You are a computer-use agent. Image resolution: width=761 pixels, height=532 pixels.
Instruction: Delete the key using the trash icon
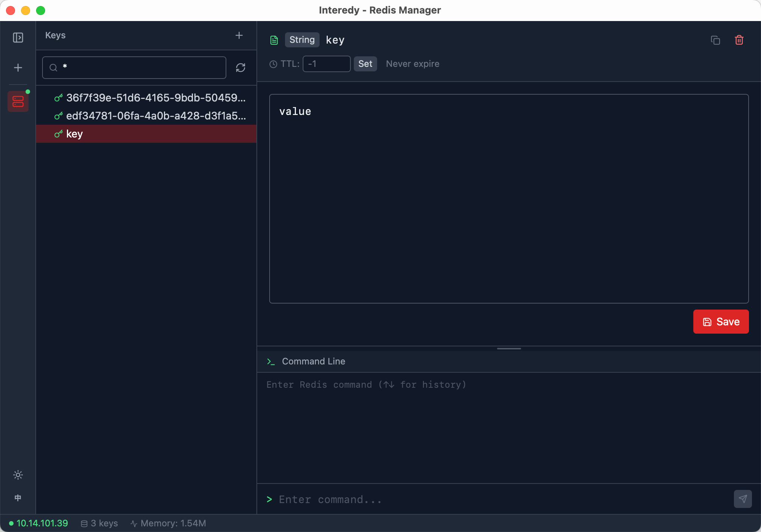coord(739,40)
